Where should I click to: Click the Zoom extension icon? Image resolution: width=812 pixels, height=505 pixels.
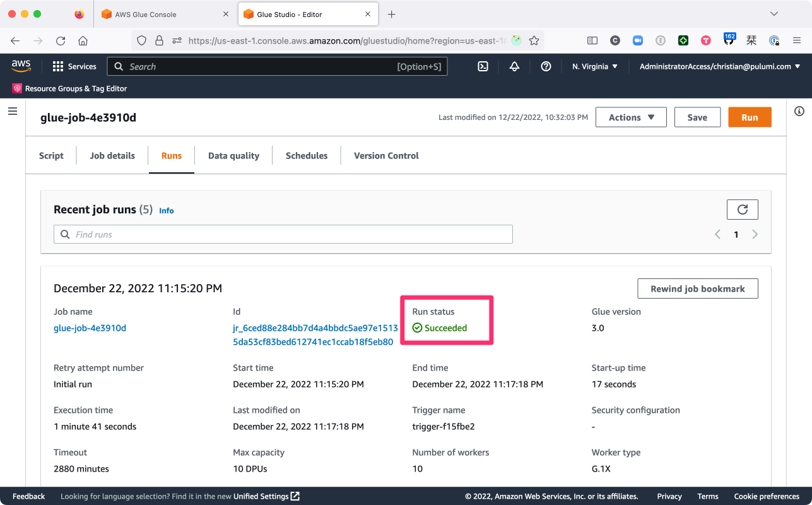pos(638,40)
